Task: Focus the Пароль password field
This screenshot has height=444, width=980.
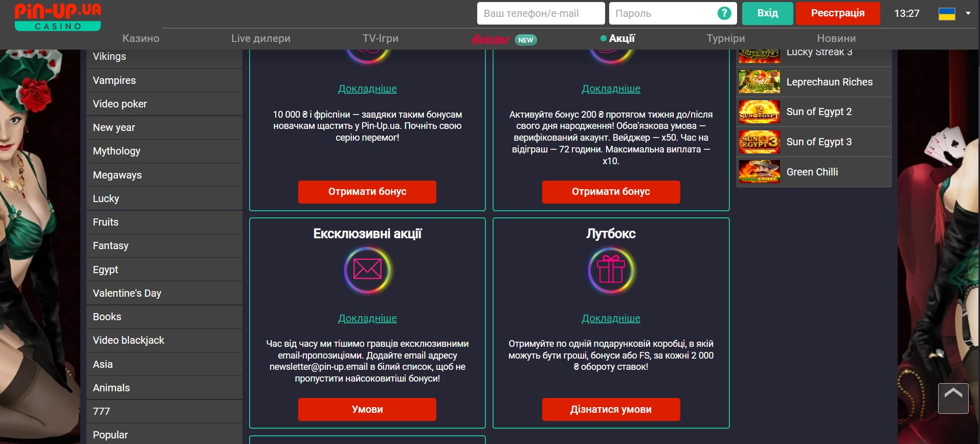Action: (673, 13)
